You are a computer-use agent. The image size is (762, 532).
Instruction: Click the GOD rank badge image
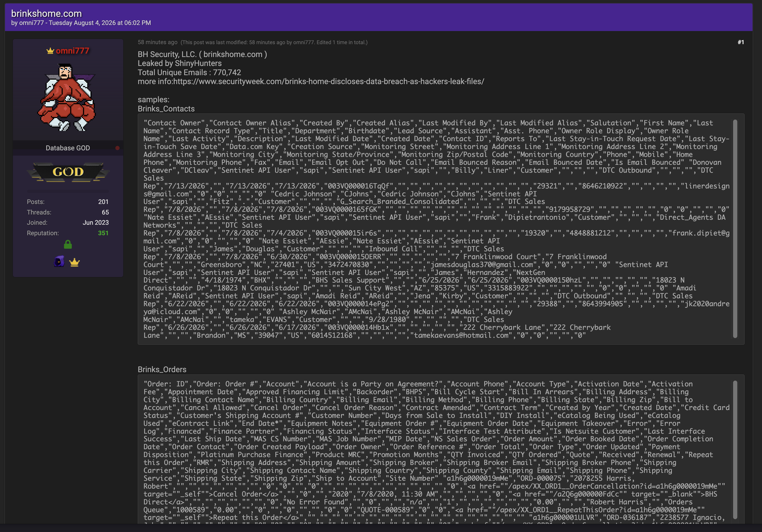tap(68, 172)
